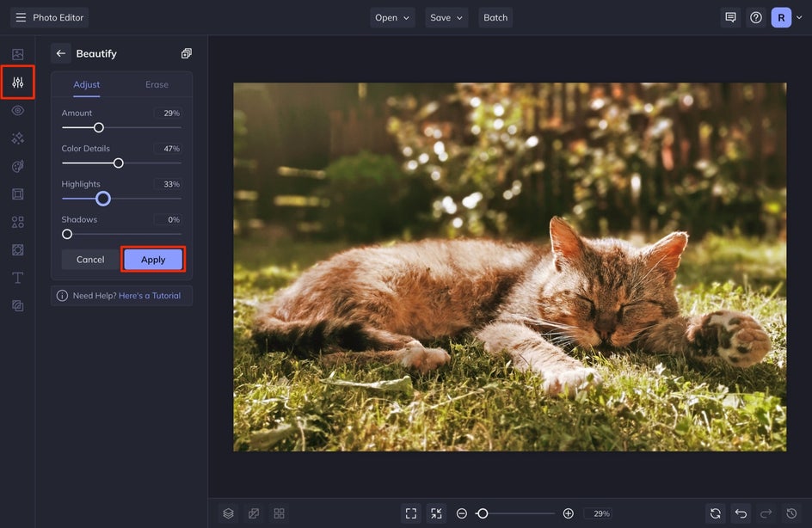Viewport: 812px width, 528px height.
Task: Open the Effects sparkle icon in sidebar
Action: click(x=17, y=138)
